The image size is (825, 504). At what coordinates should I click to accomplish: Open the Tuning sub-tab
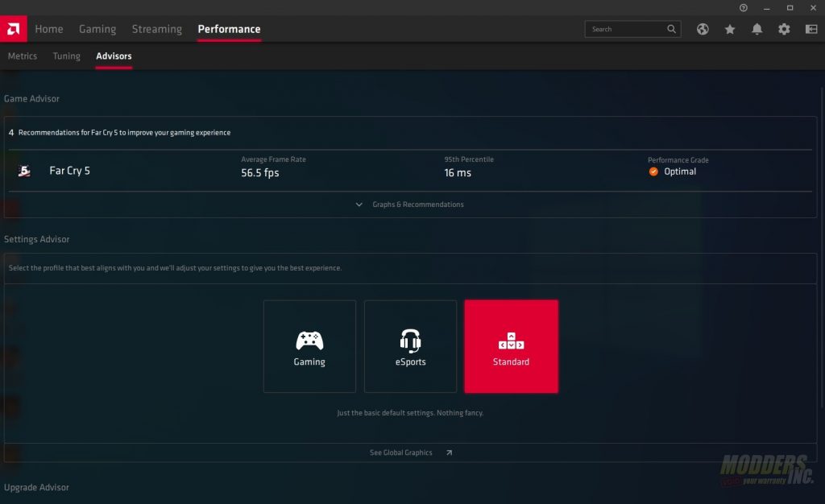66,56
